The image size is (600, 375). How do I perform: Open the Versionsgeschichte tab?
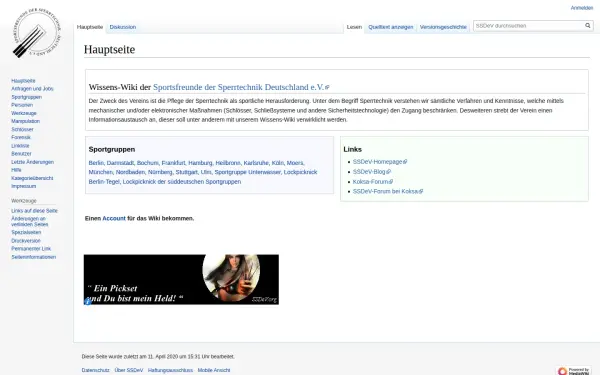pyautogui.click(x=443, y=27)
